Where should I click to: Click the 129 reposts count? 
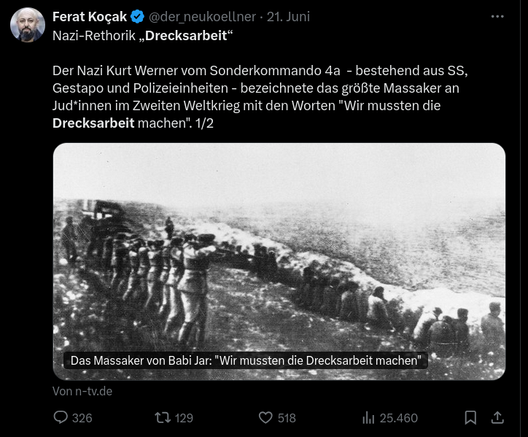[x=184, y=418]
